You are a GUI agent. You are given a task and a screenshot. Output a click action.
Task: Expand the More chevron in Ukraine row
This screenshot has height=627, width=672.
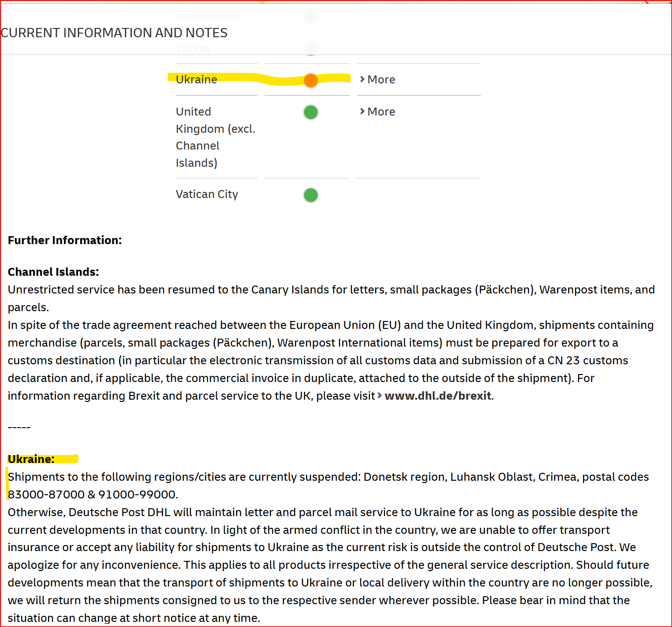coord(362,80)
